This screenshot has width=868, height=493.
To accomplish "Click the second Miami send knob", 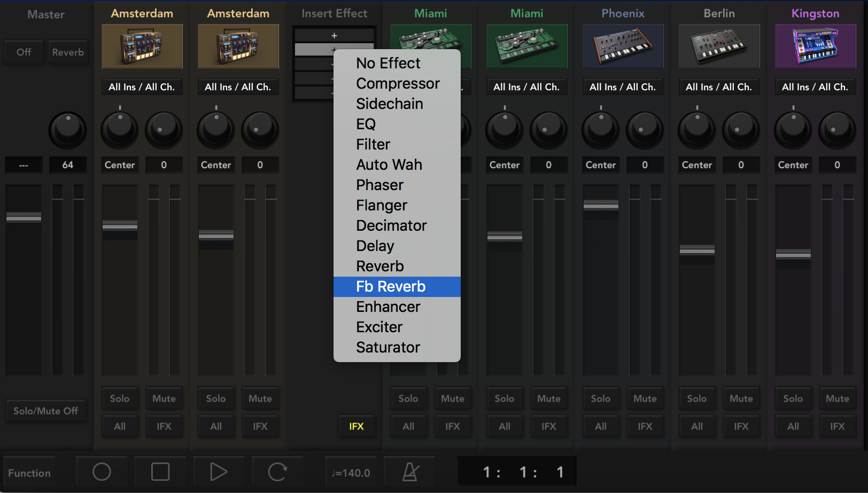I will click(549, 130).
